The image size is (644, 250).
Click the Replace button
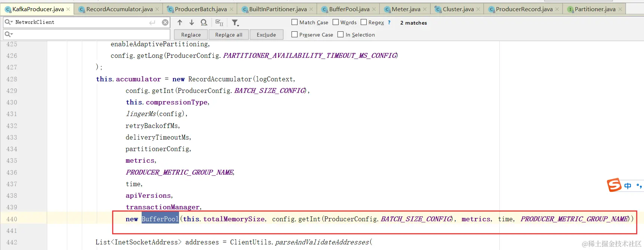191,35
